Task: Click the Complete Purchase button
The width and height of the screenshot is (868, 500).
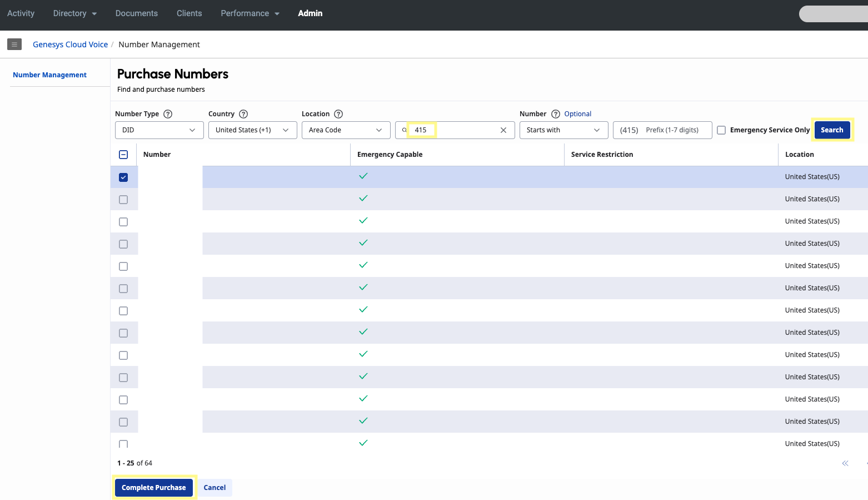Action: [x=154, y=488]
